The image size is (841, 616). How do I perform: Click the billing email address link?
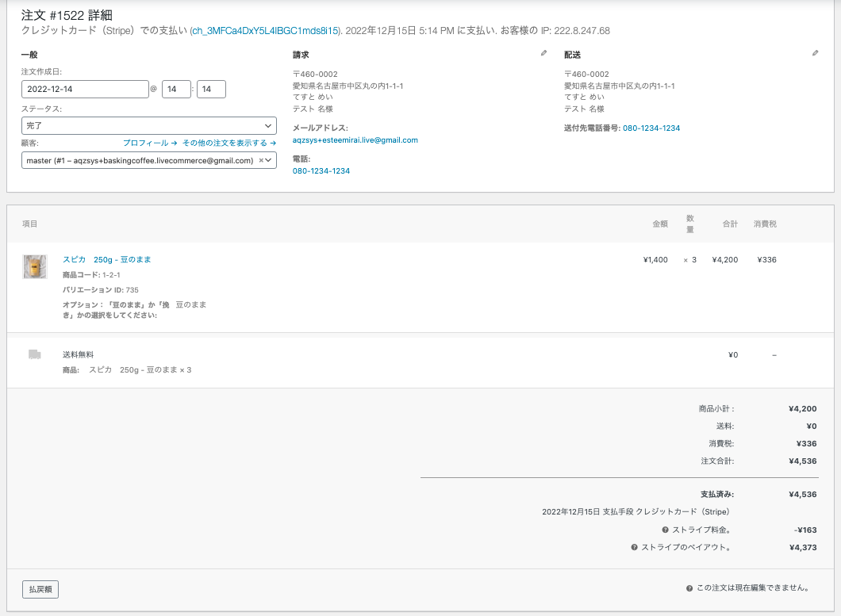point(355,140)
